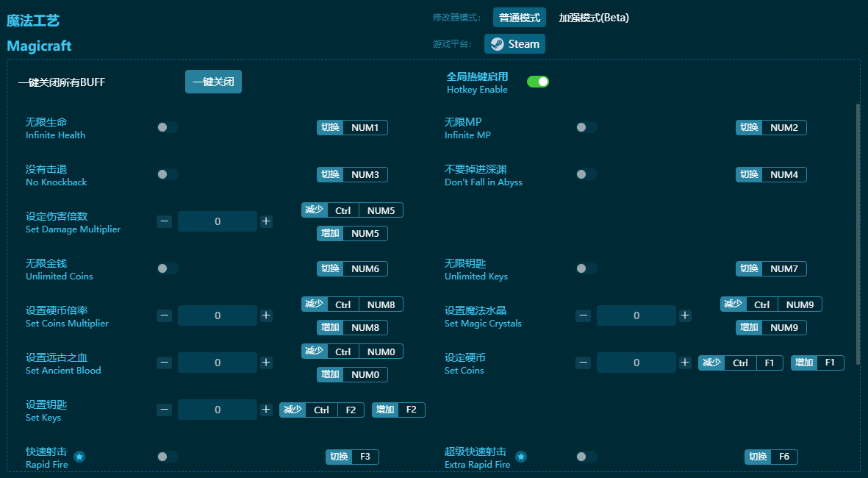This screenshot has height=478, width=868.
Task: Click the star badge next to Rapid Fire
Action: (x=79, y=457)
